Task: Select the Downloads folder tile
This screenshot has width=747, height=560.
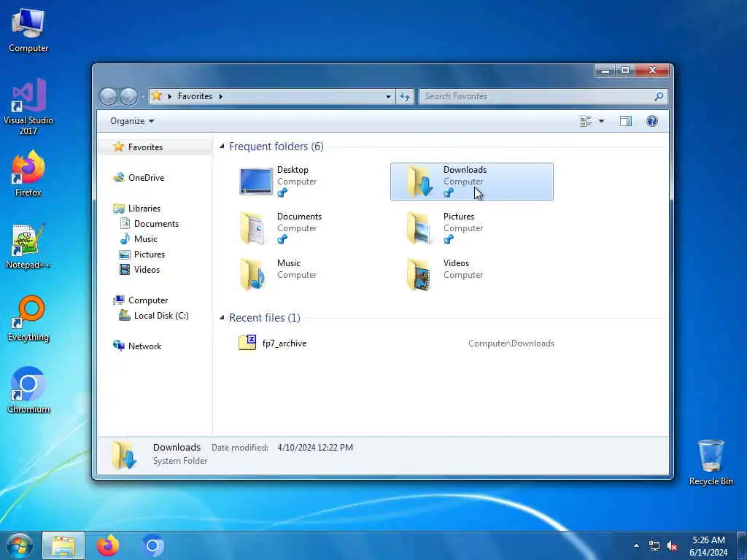Action: (x=472, y=182)
